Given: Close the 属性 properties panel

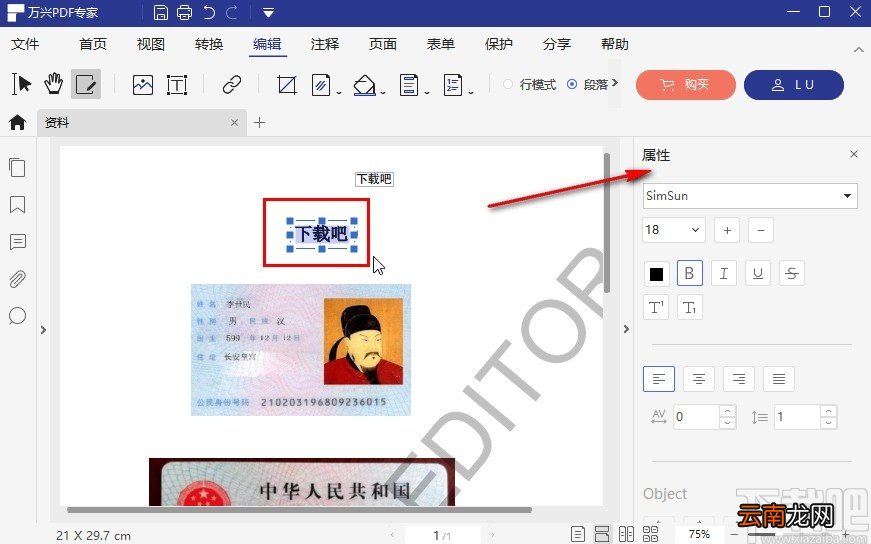Looking at the screenshot, I should 854,154.
